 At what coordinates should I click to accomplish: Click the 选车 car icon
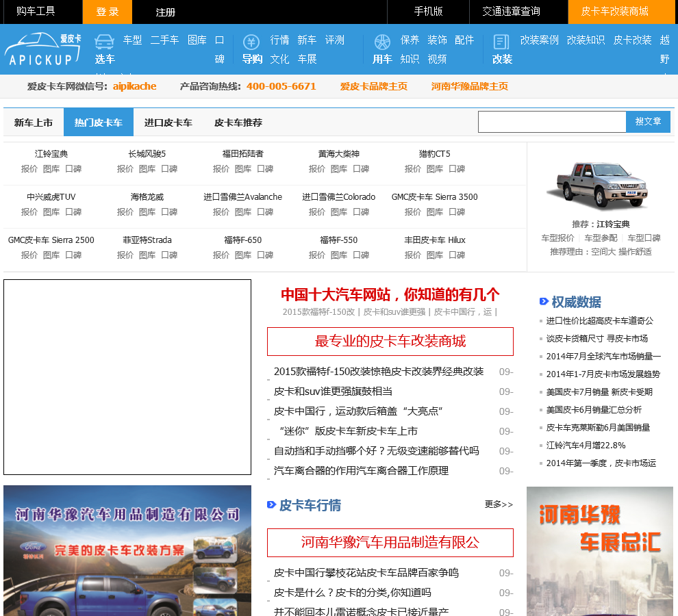104,42
